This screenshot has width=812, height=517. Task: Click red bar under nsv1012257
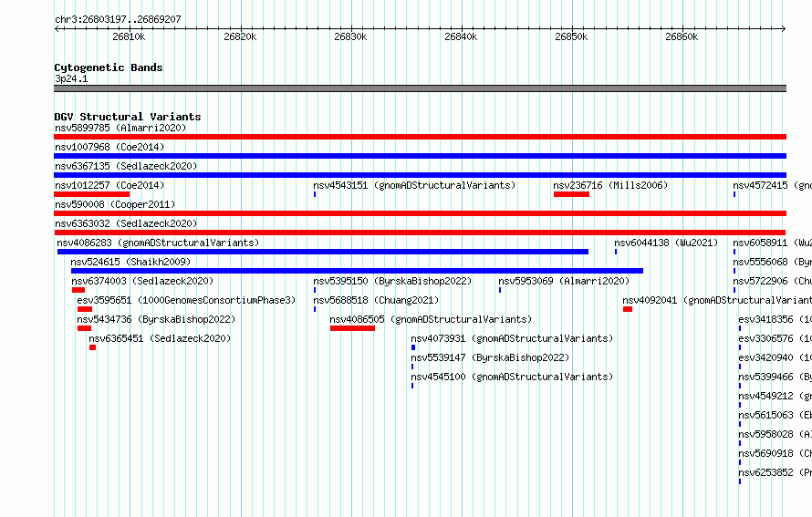pos(91,194)
